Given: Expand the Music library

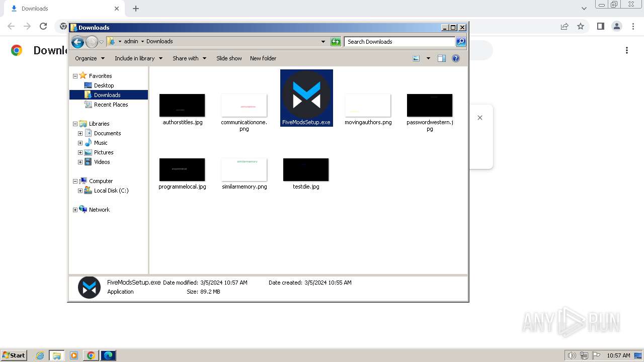Looking at the screenshot, I should [x=80, y=143].
